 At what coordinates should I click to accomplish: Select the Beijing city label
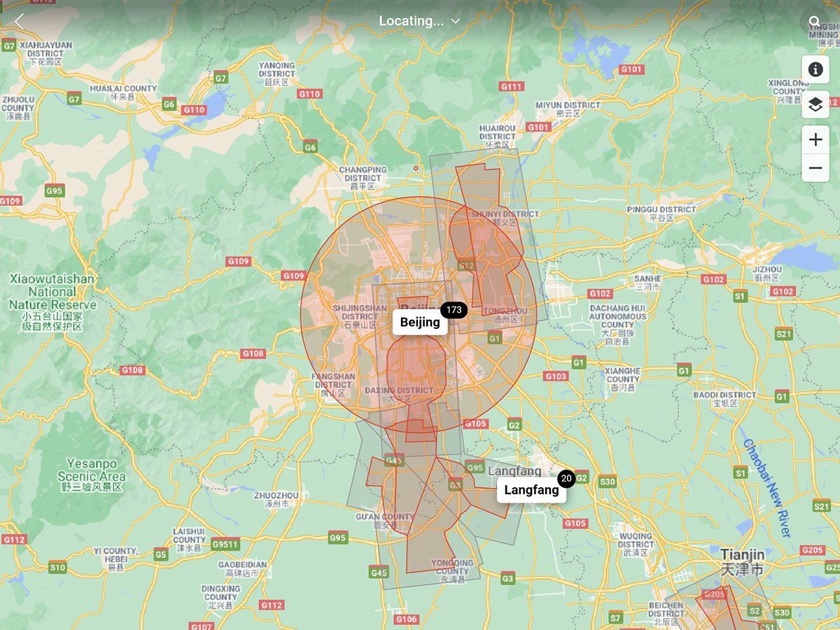click(x=420, y=323)
